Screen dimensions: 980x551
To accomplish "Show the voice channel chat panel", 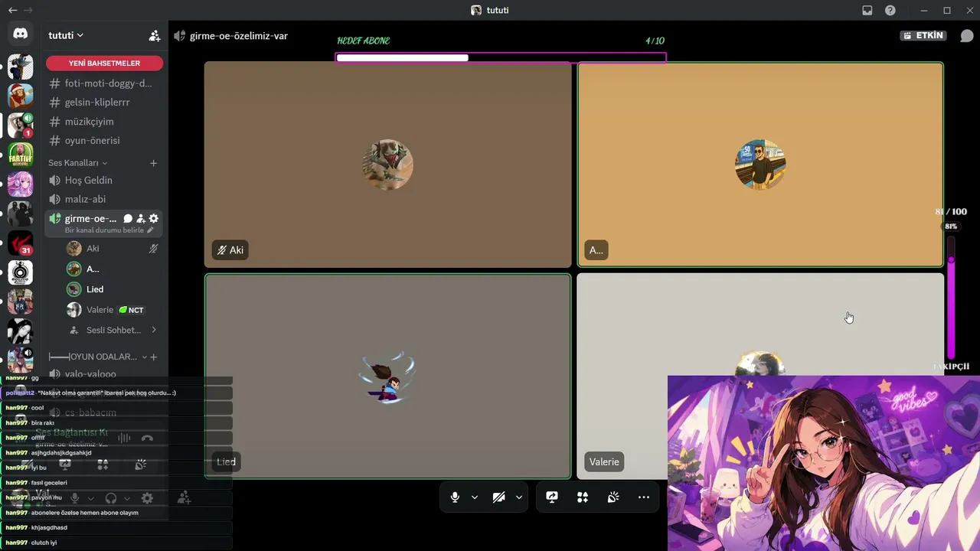I will tap(967, 36).
